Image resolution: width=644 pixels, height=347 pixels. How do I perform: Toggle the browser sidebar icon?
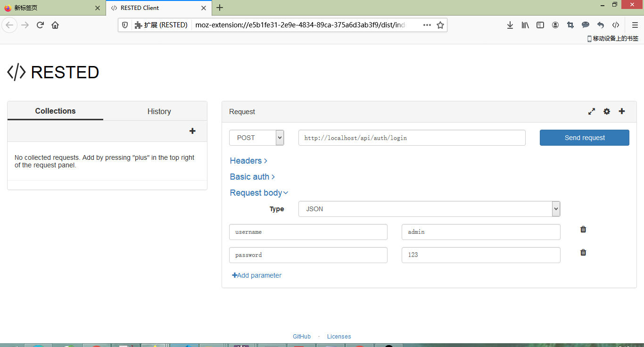click(x=540, y=25)
